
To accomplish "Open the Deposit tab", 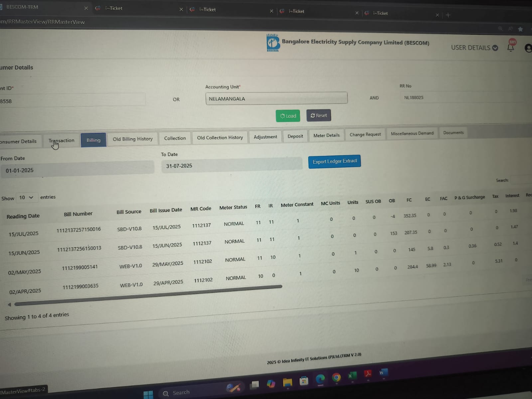I will tap(295, 136).
